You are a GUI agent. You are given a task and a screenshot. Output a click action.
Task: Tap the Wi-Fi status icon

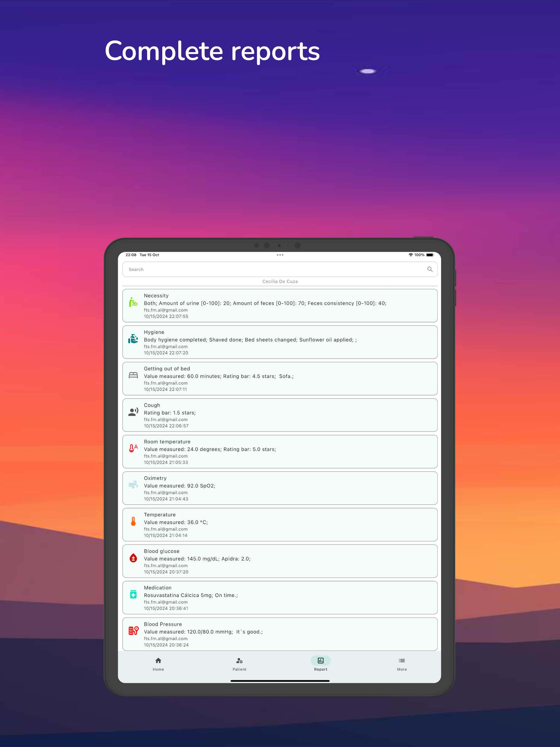click(x=411, y=255)
